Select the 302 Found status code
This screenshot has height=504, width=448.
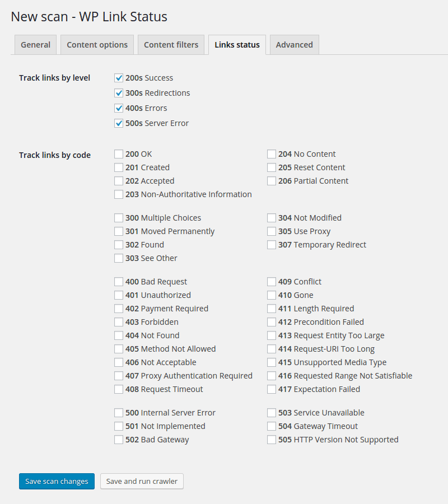pos(118,245)
